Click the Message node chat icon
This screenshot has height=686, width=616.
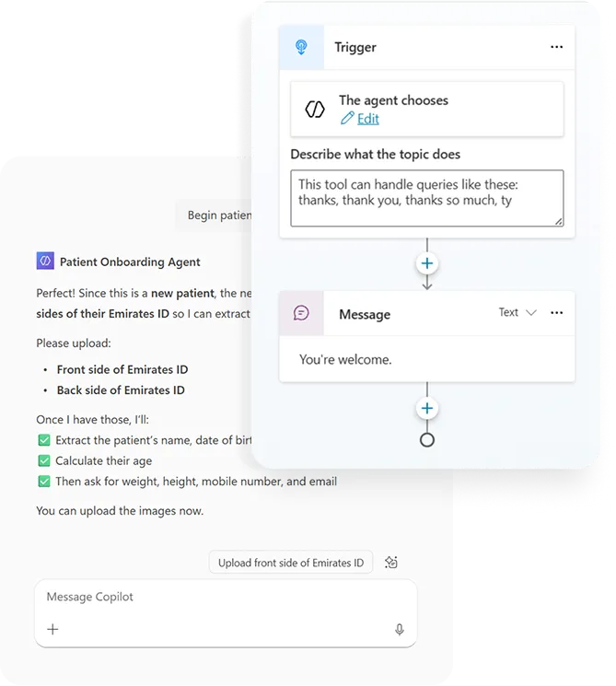(x=301, y=313)
